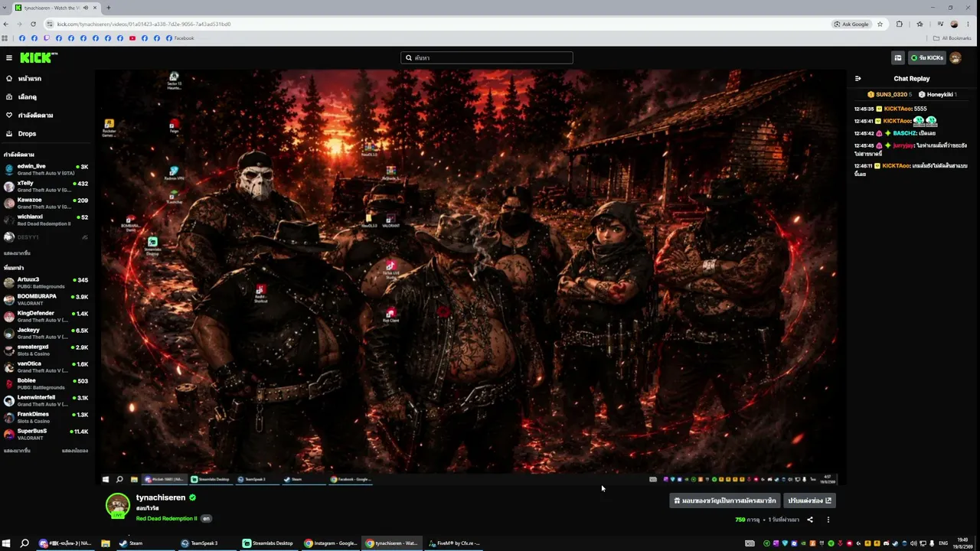The image size is (980, 551).
Task: Open recommended channel Artuux3
Action: pos(46,282)
